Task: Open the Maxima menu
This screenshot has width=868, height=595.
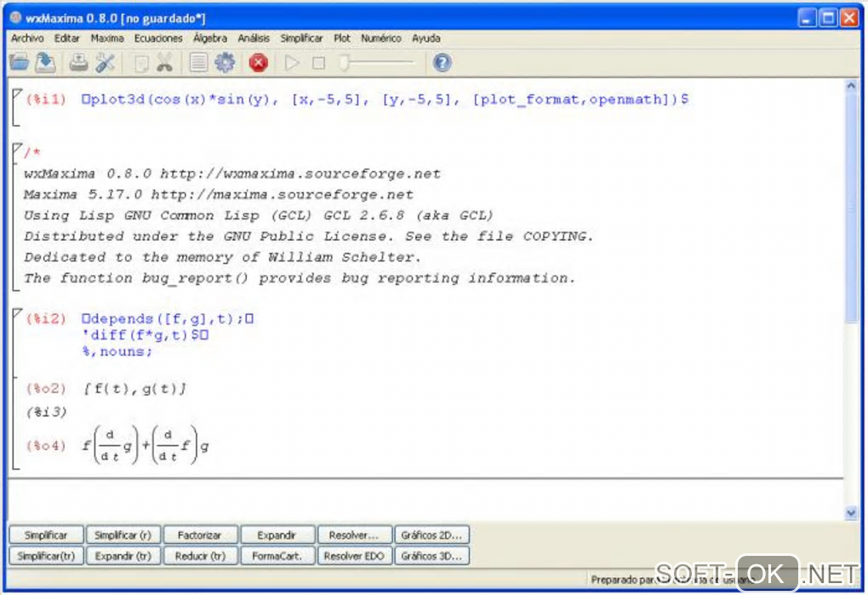Action: [x=107, y=38]
